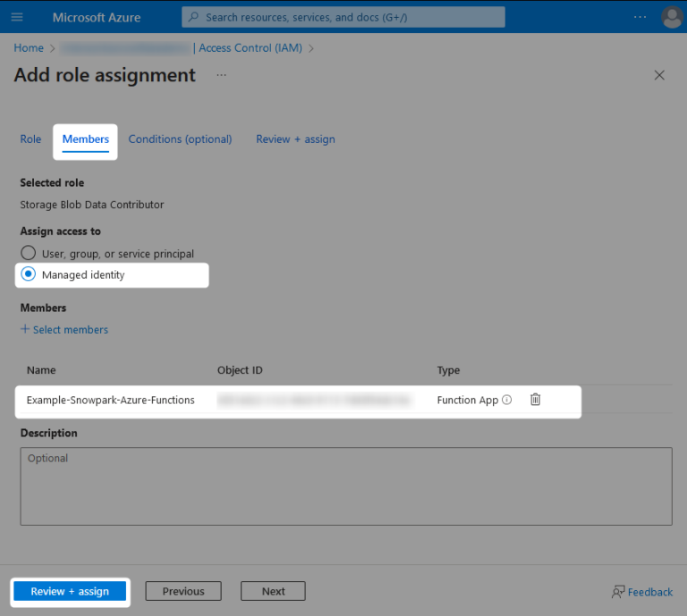
Task: Open the Conditions (optional) tab
Action: [180, 139]
